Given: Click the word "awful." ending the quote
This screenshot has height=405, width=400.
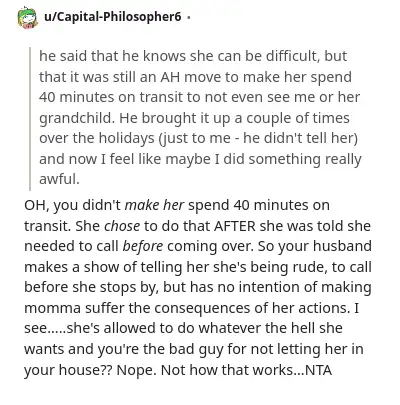Looking at the screenshot, I should coord(59,179).
